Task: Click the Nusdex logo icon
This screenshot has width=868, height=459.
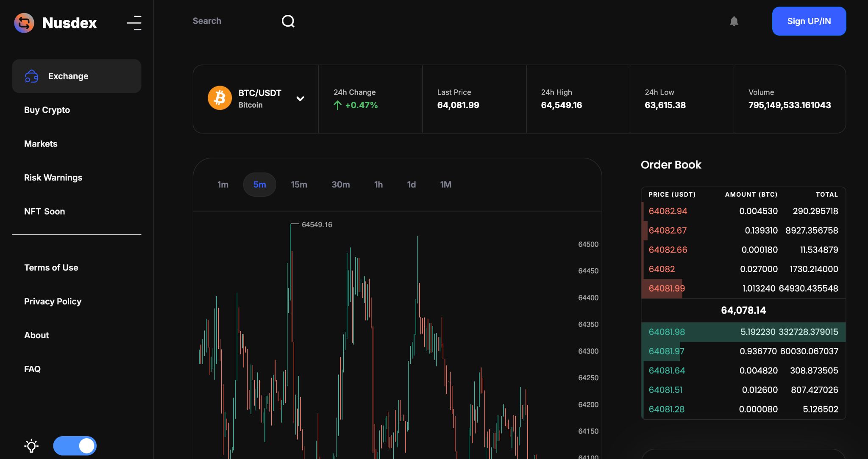Action: [x=24, y=23]
